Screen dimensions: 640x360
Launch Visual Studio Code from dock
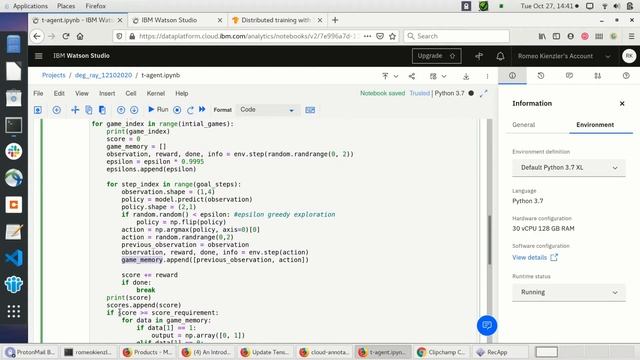[13, 258]
